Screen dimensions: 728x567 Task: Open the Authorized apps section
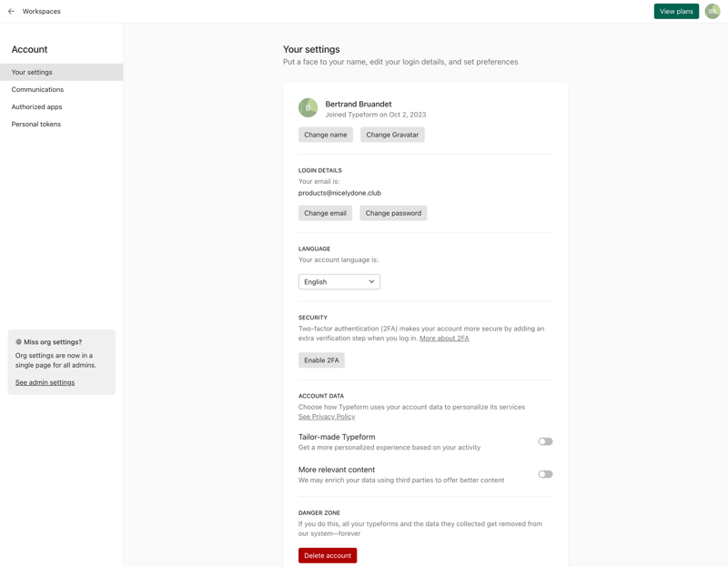click(x=36, y=106)
